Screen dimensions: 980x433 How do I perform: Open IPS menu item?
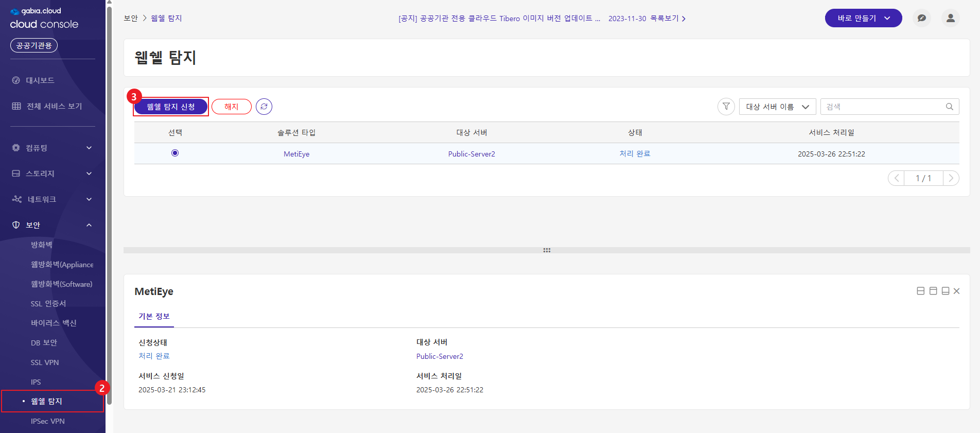tap(36, 382)
